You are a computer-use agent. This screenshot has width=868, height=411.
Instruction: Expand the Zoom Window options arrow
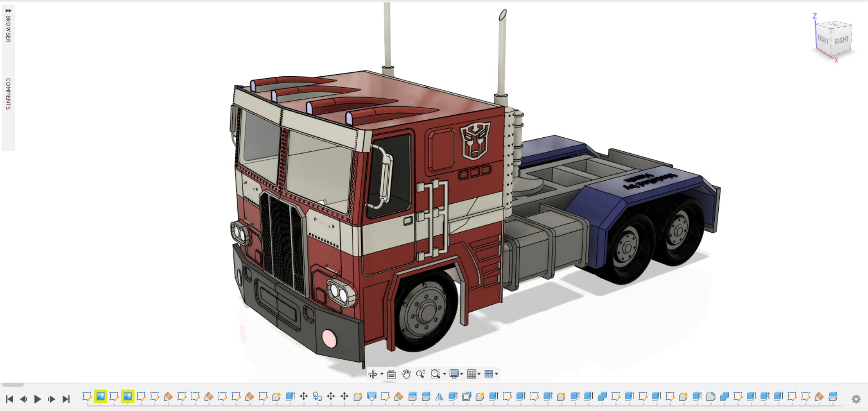pyautogui.click(x=444, y=374)
